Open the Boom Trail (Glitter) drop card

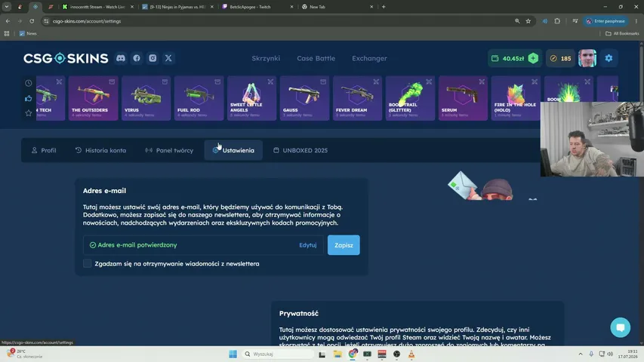[x=410, y=98]
